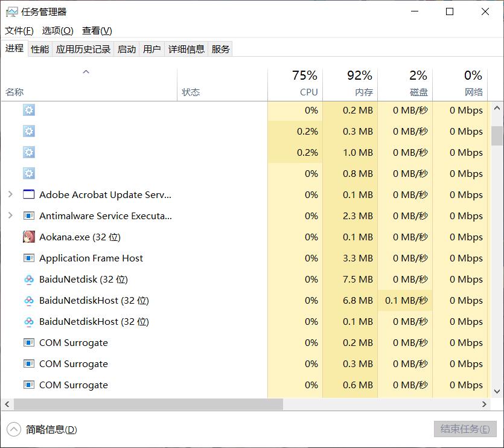The height and width of the screenshot is (448, 504).
Task: Maximize the Task Manager window
Action: coord(450,11)
